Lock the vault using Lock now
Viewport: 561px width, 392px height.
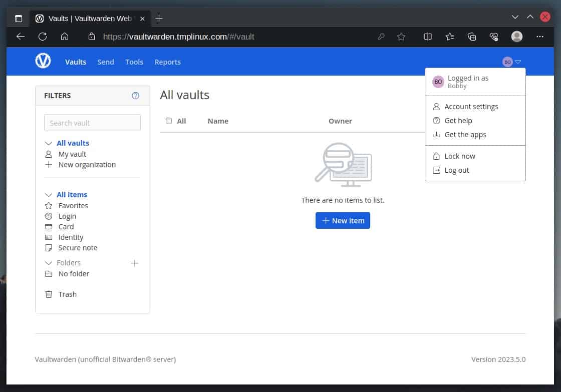(x=459, y=156)
